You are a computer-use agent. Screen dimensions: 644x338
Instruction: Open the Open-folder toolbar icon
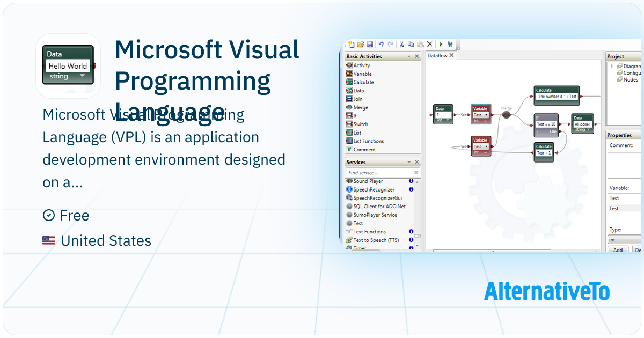click(361, 45)
